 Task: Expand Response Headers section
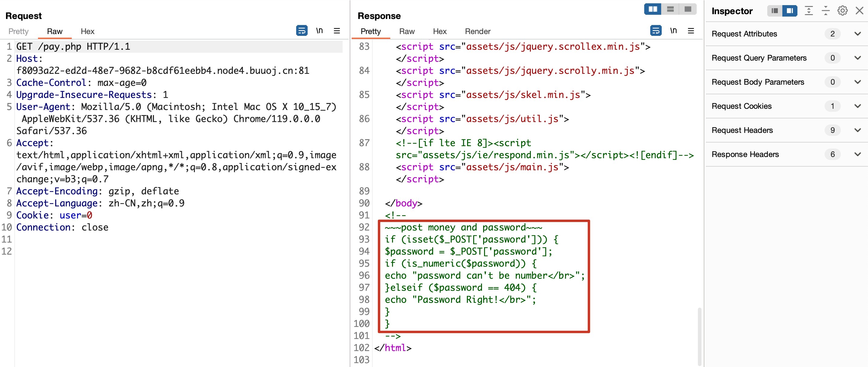click(x=857, y=154)
